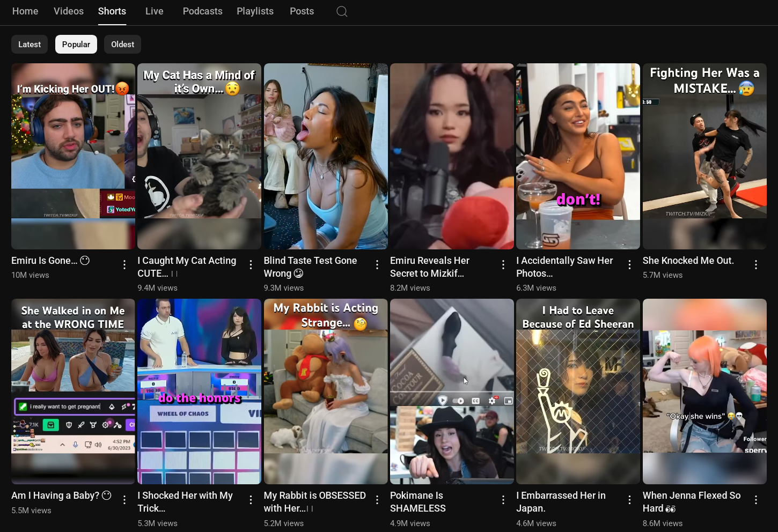Play the 'My Rabbit is Acting Strange' thumbnail
Screen dimensions: 778x532
pos(326,391)
